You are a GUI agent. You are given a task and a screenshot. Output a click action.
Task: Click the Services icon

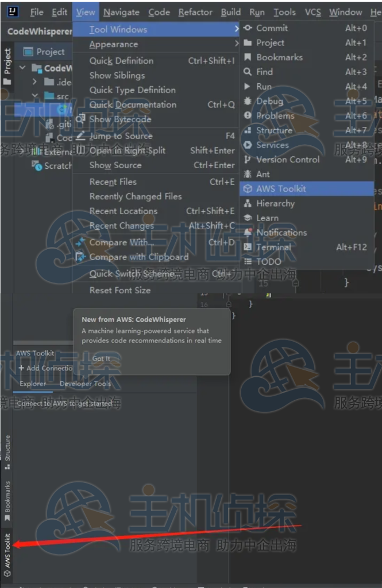pyautogui.click(x=248, y=145)
